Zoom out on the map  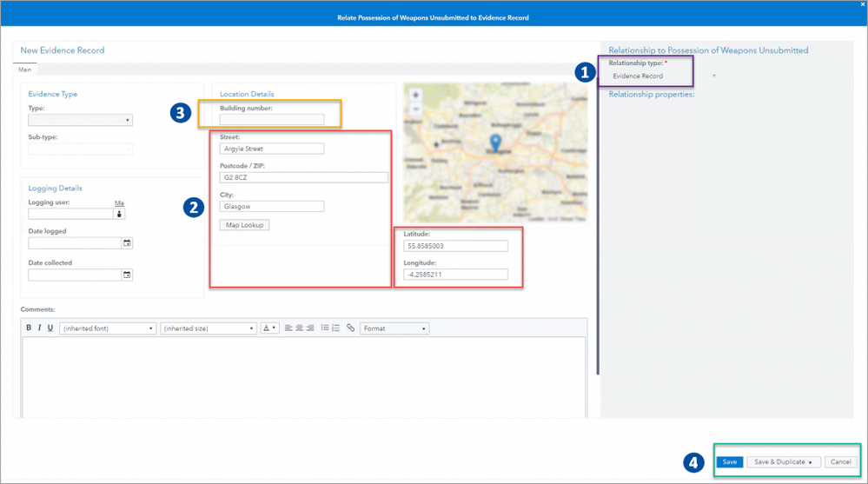[x=416, y=109]
